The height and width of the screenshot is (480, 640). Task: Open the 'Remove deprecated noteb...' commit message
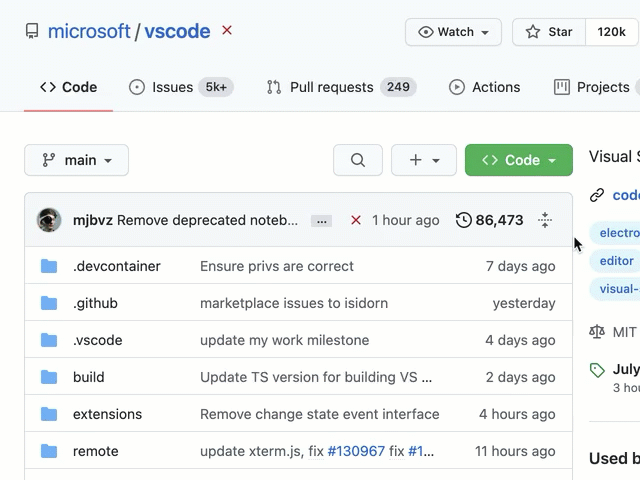tap(207, 220)
